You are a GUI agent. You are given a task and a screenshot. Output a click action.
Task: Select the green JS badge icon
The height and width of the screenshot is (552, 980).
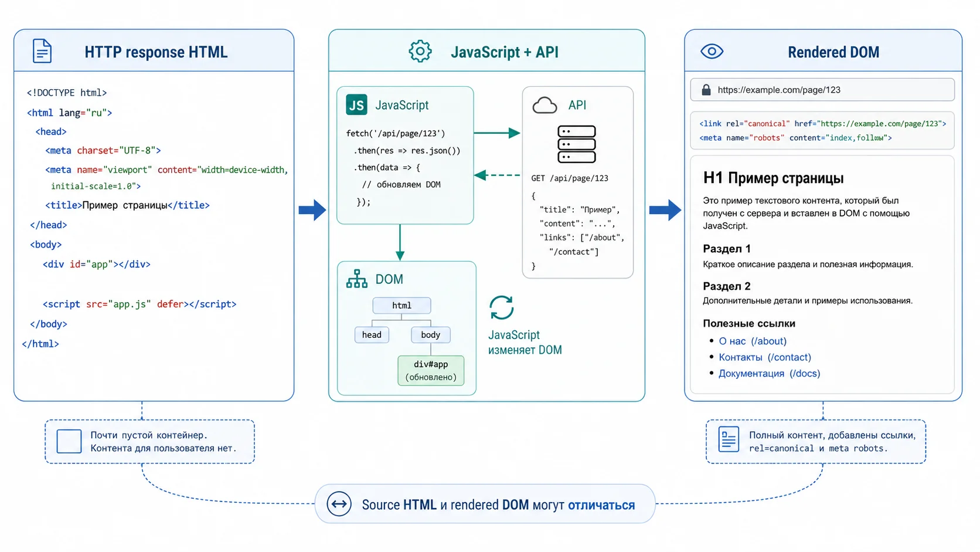tap(356, 105)
